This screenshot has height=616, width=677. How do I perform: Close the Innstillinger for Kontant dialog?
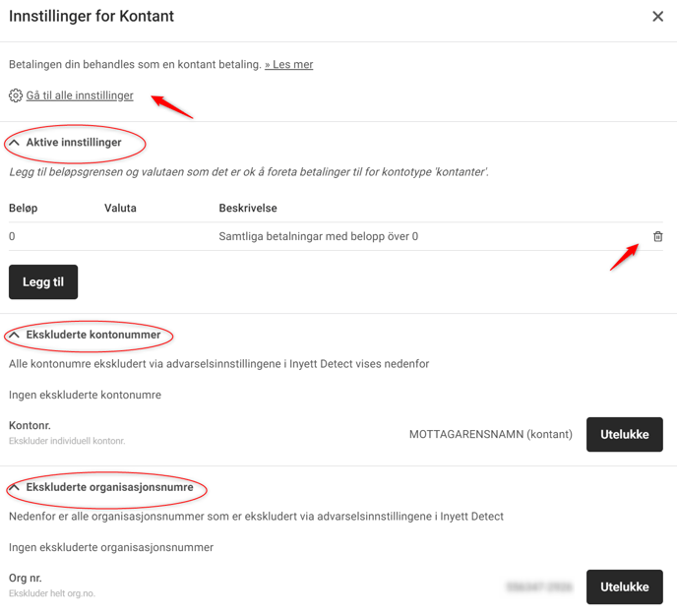tap(657, 17)
